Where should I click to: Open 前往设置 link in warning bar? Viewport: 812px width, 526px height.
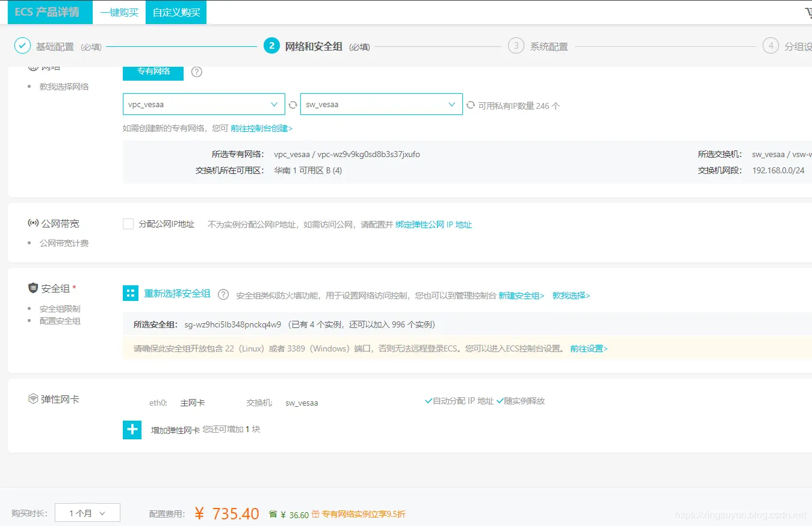click(x=589, y=348)
